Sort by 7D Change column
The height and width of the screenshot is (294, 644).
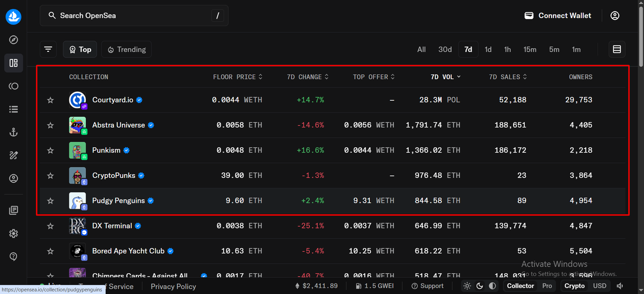[x=308, y=77]
